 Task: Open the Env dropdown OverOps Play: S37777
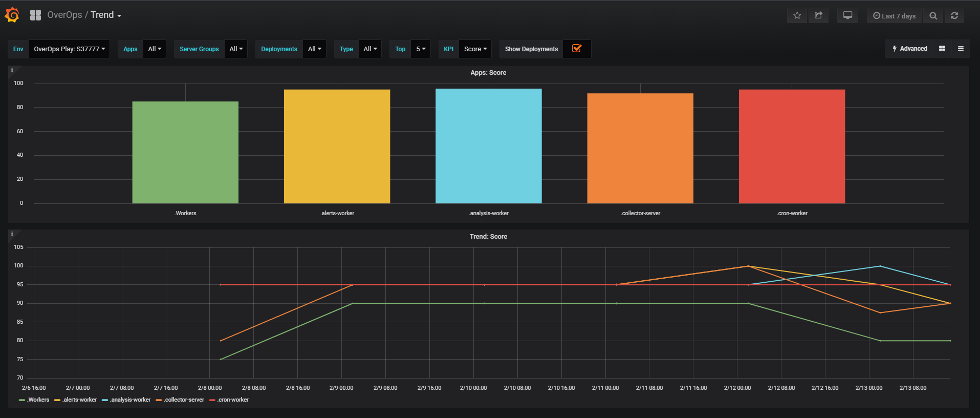[x=69, y=49]
